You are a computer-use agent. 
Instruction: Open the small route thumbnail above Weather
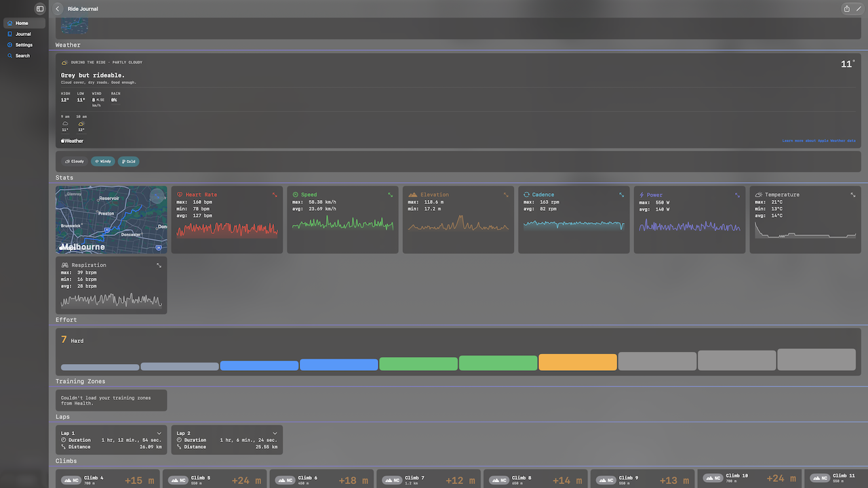(x=75, y=26)
